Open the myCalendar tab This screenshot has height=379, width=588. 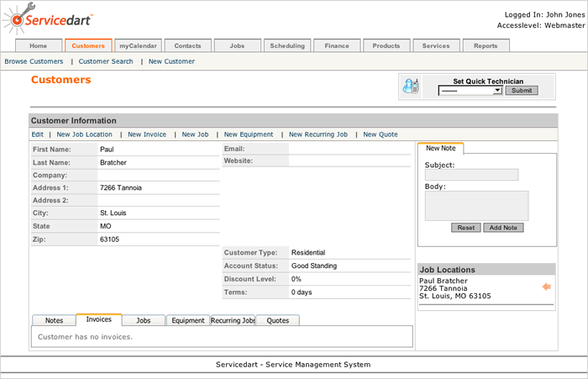coord(139,45)
